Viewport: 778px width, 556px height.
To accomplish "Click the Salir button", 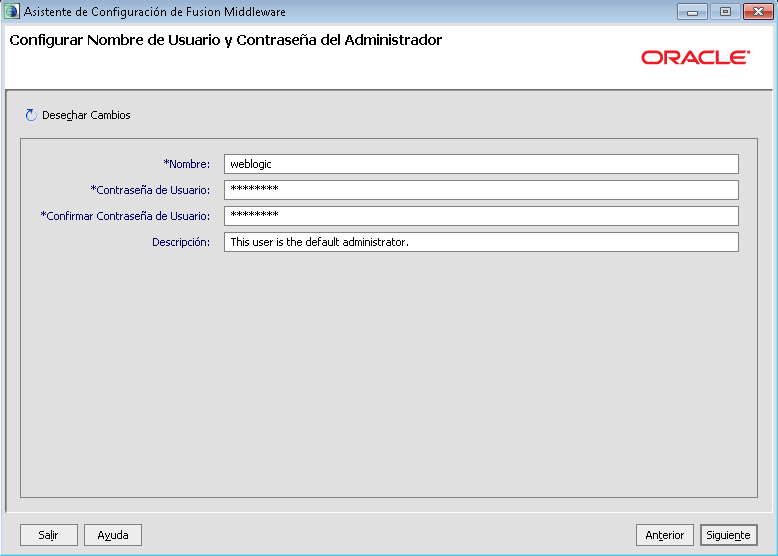I will tap(49, 535).
